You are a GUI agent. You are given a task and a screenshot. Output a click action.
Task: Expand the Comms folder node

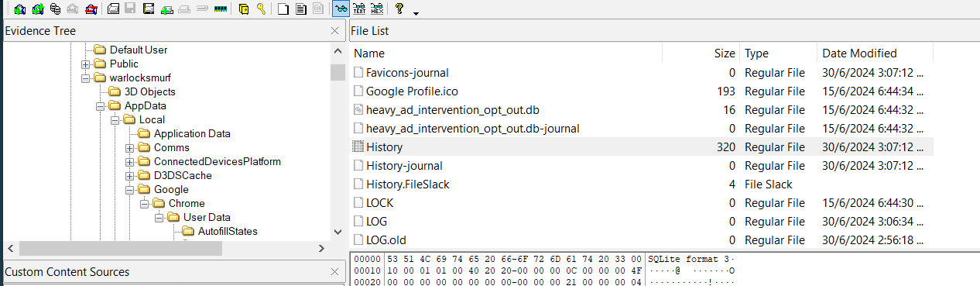point(130,147)
